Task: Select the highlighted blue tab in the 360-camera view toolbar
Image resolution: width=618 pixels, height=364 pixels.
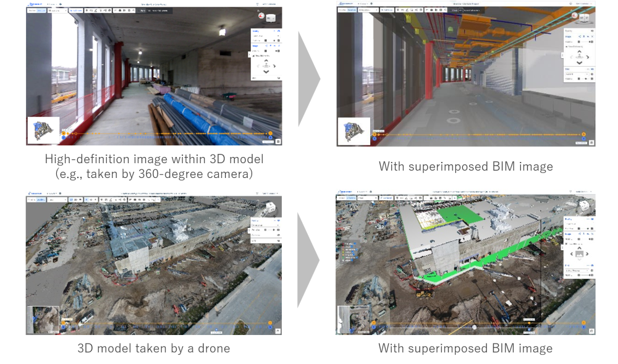Action: point(41,11)
